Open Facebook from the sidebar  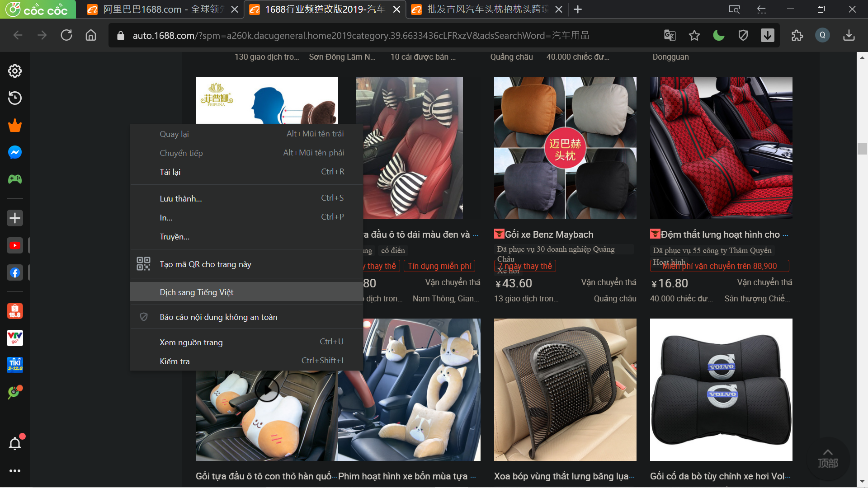click(15, 272)
